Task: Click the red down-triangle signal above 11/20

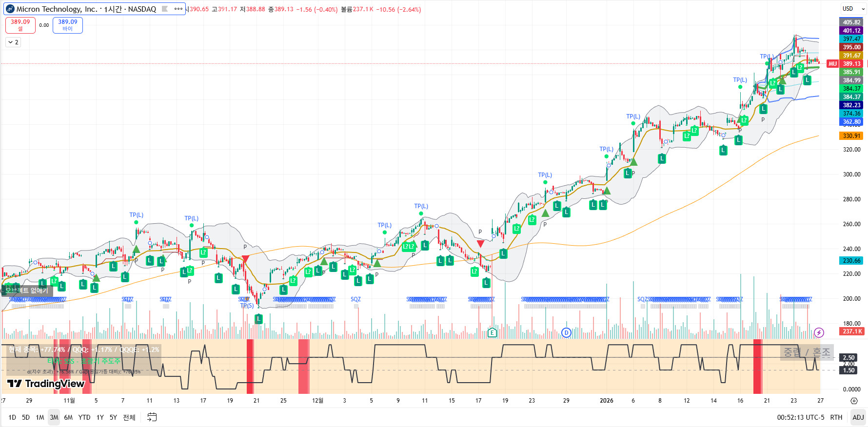Action: pyautogui.click(x=245, y=258)
